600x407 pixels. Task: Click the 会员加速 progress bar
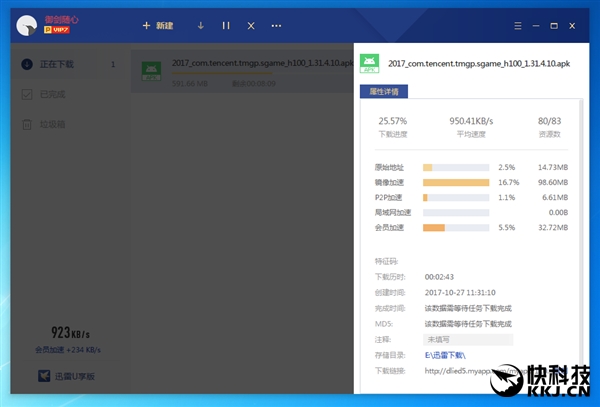pos(456,228)
